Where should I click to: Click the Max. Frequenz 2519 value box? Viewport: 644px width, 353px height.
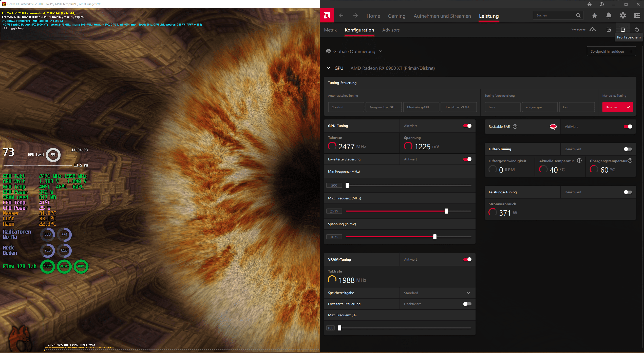tap(334, 211)
